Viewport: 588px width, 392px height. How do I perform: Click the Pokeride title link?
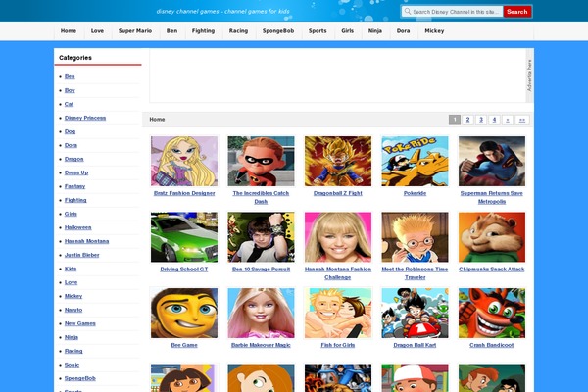coord(415,193)
